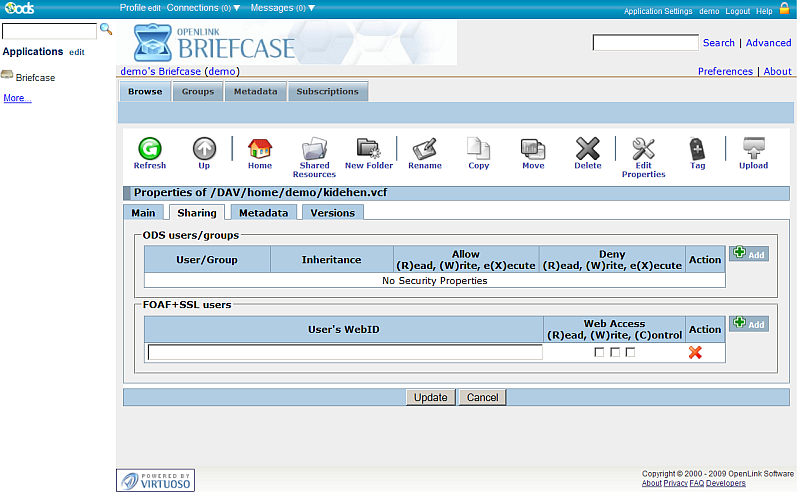Select the Versions properties tab
The width and height of the screenshot is (800, 496).
333,213
